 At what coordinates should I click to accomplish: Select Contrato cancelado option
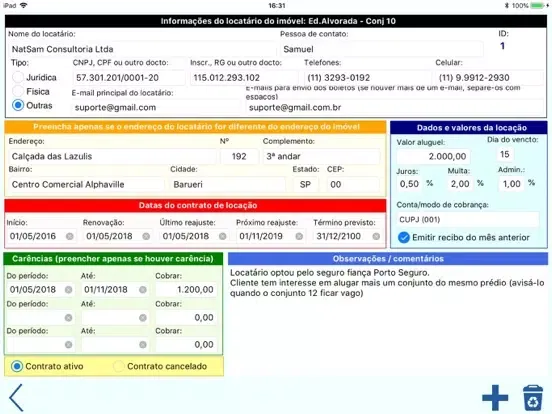119,366
